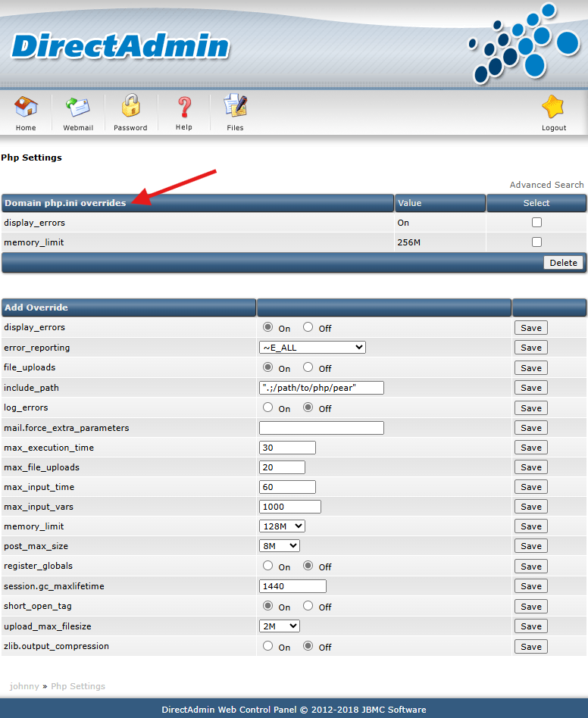Open the Home house icon
Viewport: 588px width, 718px height.
point(26,107)
